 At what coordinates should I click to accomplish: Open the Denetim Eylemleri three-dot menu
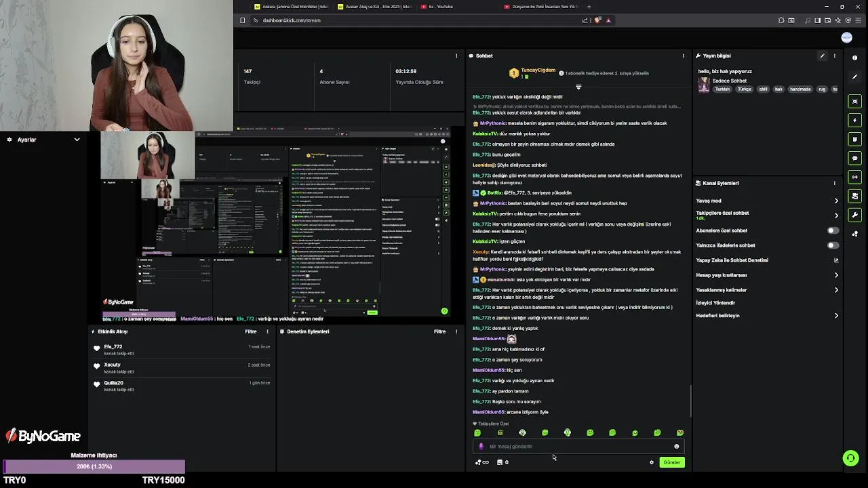click(x=456, y=331)
